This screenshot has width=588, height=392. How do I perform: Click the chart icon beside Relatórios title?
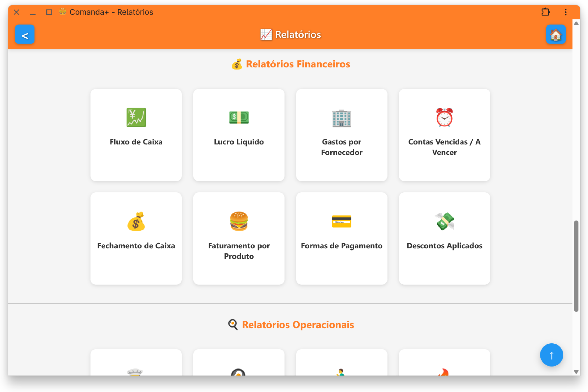[266, 35]
